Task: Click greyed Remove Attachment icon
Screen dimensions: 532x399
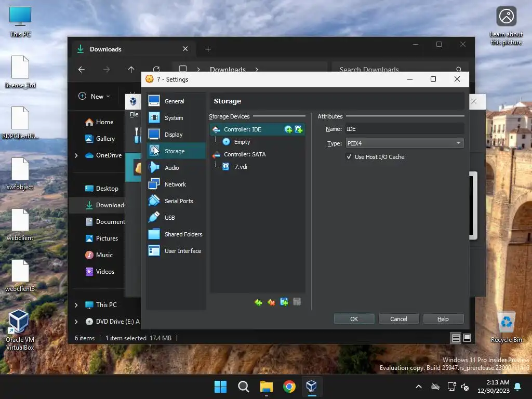Action: 297,302
